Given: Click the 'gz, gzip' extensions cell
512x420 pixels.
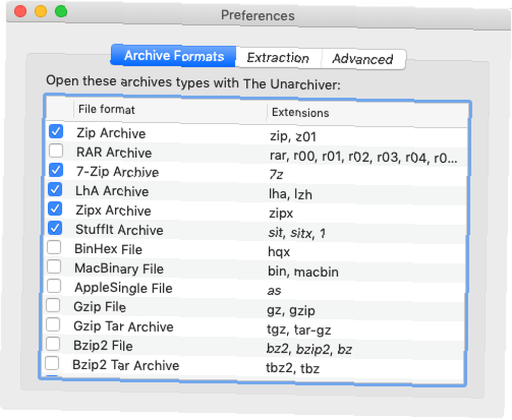Looking at the screenshot, I should tap(291, 311).
